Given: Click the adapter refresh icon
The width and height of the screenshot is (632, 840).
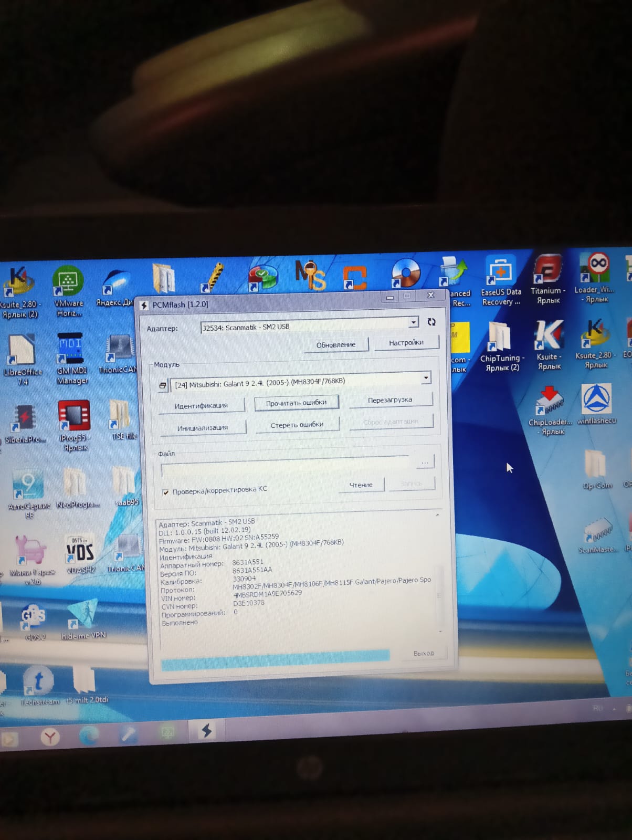Looking at the screenshot, I should pos(431,322).
